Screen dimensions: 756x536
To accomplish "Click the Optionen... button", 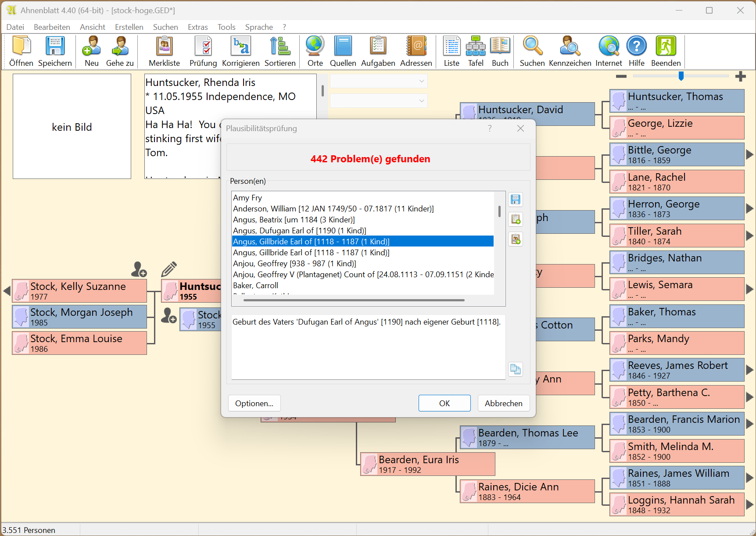I will pyautogui.click(x=254, y=403).
